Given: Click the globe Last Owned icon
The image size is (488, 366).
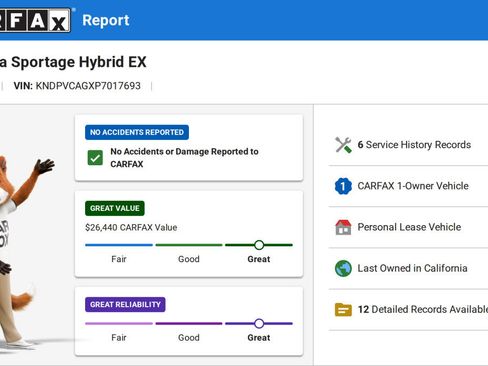Looking at the screenshot, I should [x=343, y=268].
